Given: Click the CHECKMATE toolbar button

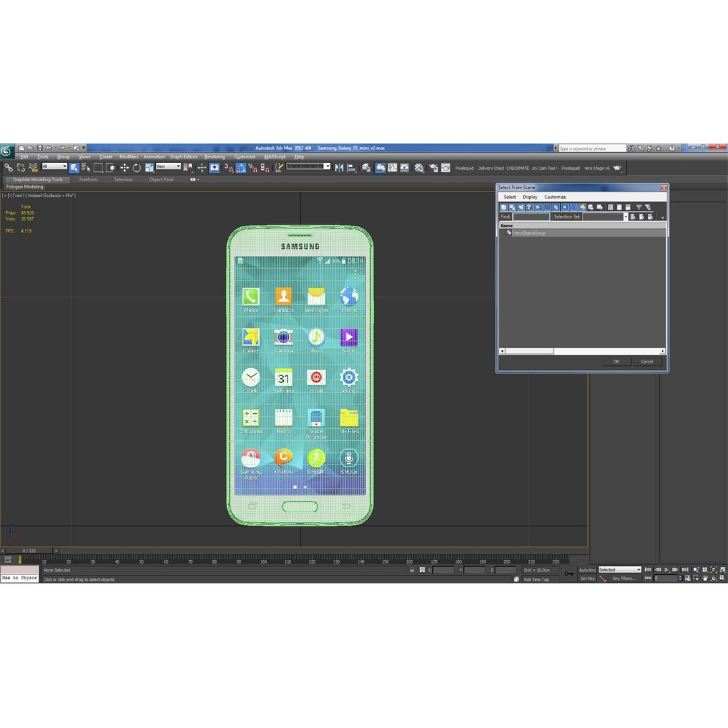Looking at the screenshot, I should (517, 168).
